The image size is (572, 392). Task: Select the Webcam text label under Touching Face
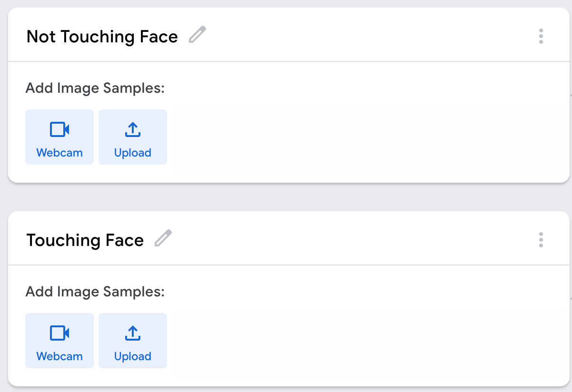click(x=59, y=356)
